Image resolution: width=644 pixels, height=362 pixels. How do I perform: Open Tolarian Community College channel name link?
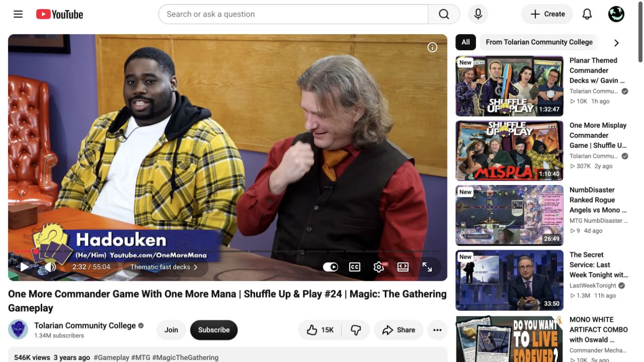coord(85,325)
